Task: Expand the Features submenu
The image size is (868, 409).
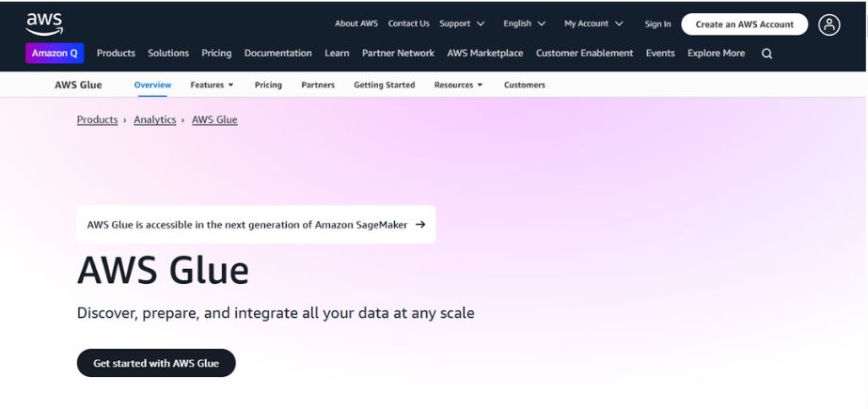Action: point(212,85)
